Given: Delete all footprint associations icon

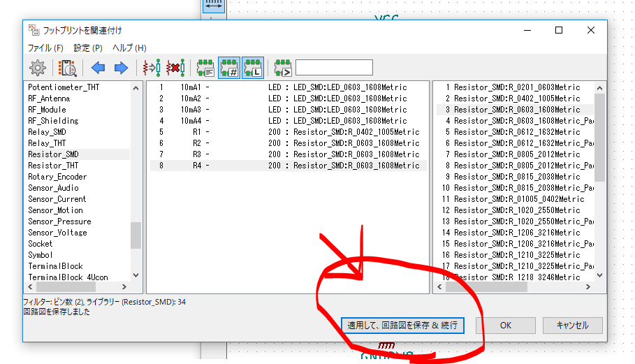Looking at the screenshot, I should coord(175,68).
